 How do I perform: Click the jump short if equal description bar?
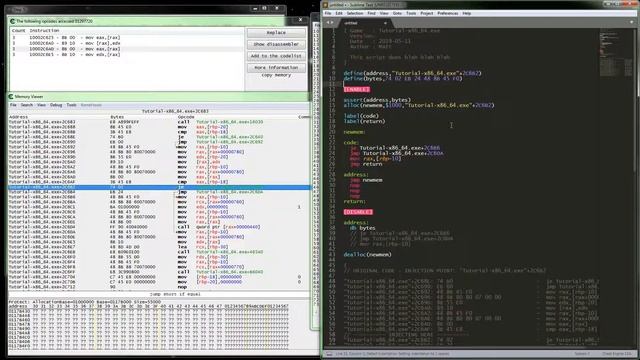(x=159, y=294)
